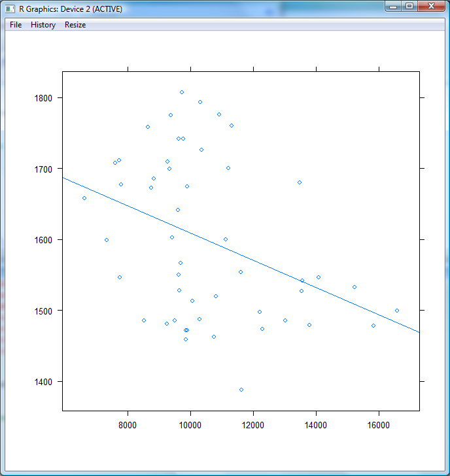Click the y-axis label 1400

[x=43, y=382]
